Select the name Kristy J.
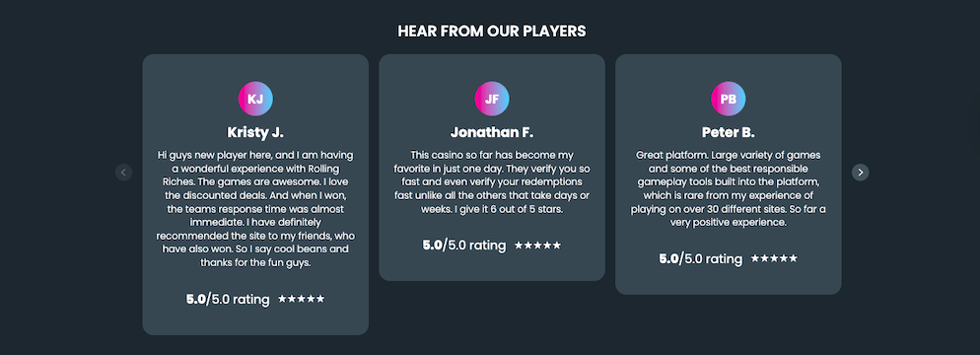Viewport: 980px width, 355px height. pyautogui.click(x=255, y=133)
